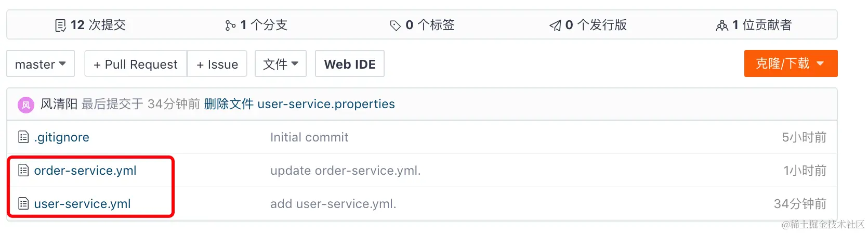Click the user-service.yml file icon
Viewport: 868px width, 233px height.
pyautogui.click(x=23, y=204)
